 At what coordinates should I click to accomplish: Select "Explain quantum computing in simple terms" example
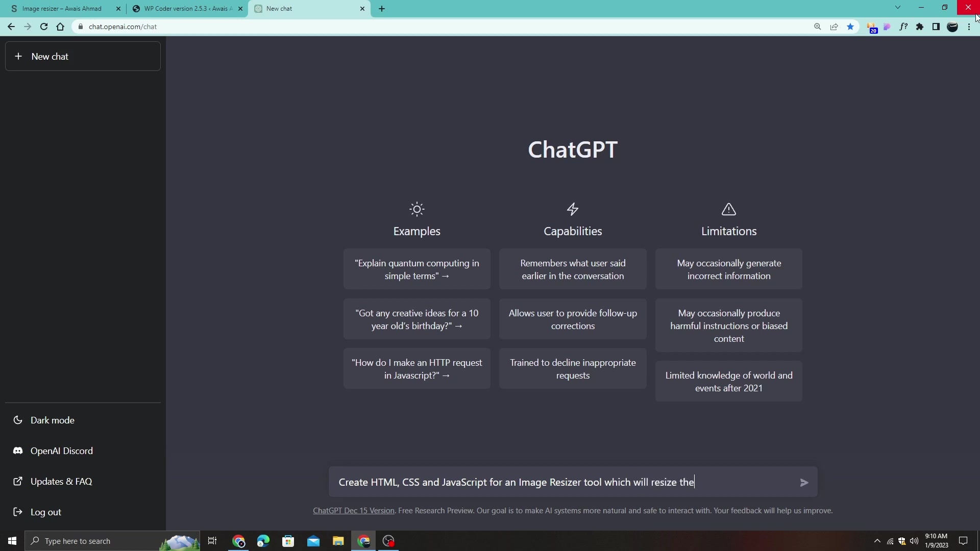pos(417,269)
